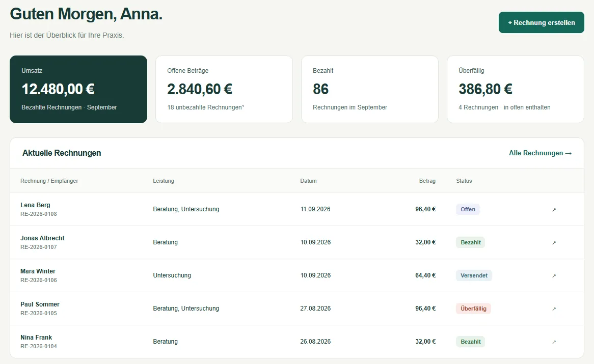
Task: Click the Rechnung erstellen button
Action: [x=542, y=22]
